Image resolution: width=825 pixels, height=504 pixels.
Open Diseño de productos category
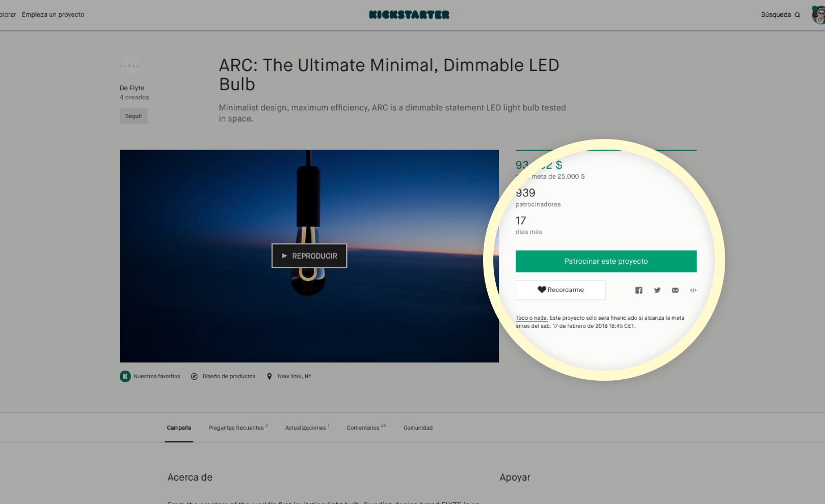click(223, 376)
